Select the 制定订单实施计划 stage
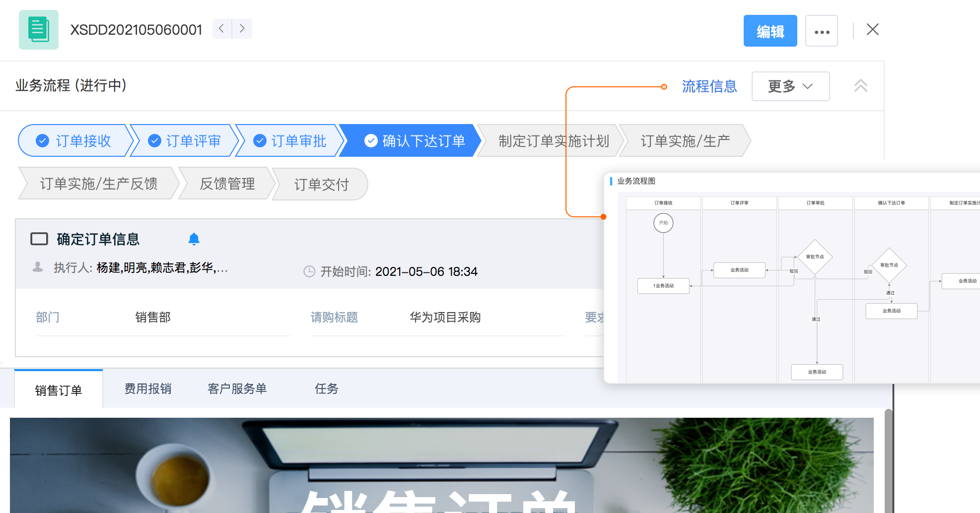Screen dimensions: 980x513 (551, 141)
